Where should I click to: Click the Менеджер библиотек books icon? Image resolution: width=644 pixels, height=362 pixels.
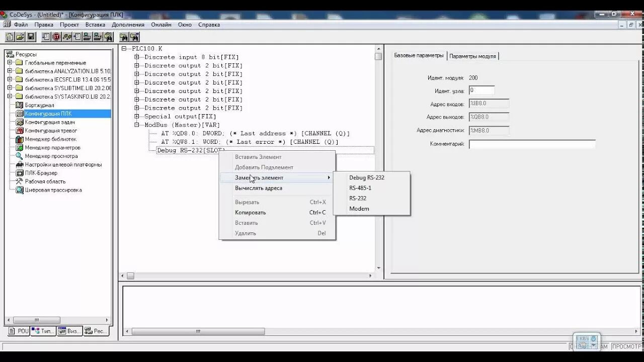(20, 139)
